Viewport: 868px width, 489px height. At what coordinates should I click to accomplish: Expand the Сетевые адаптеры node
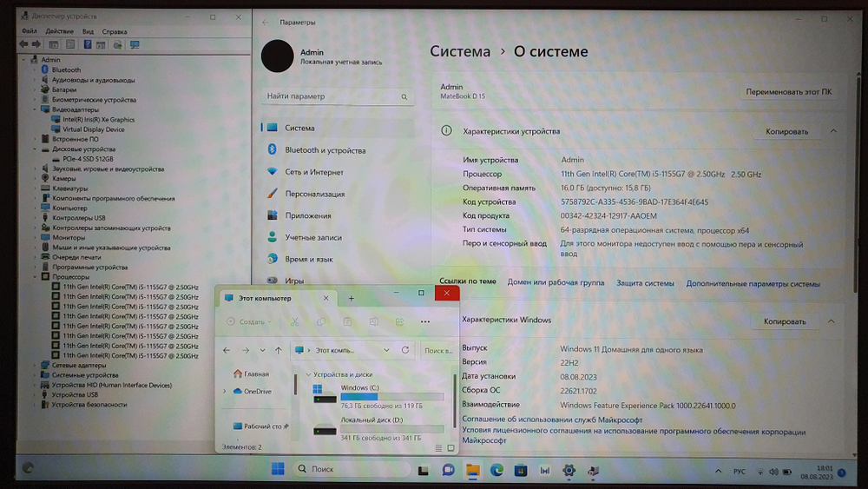coord(35,366)
